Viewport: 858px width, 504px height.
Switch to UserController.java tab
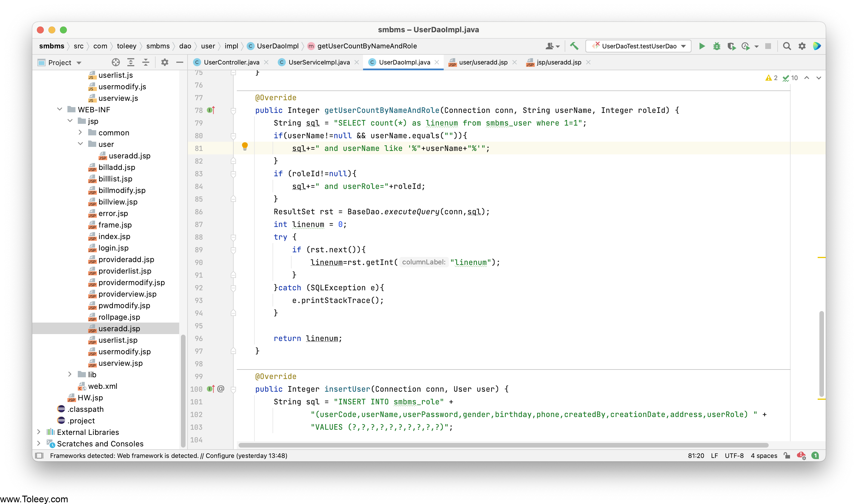pyautogui.click(x=231, y=62)
